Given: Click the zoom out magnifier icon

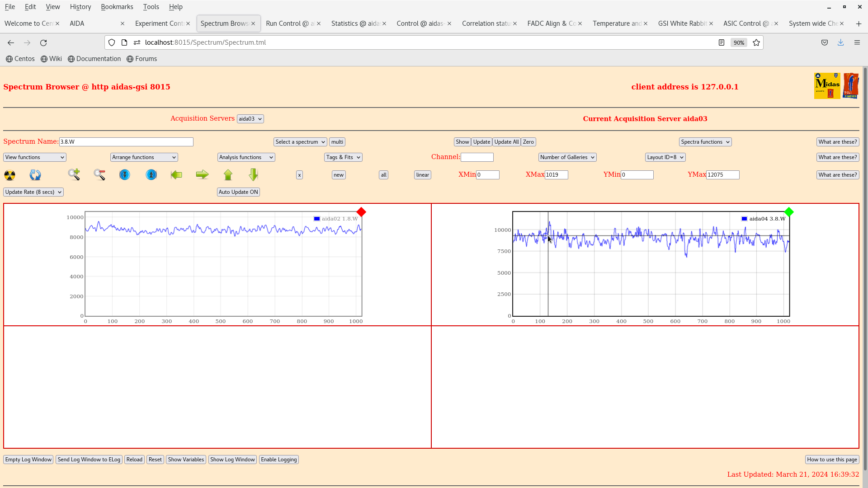Looking at the screenshot, I should point(99,175).
